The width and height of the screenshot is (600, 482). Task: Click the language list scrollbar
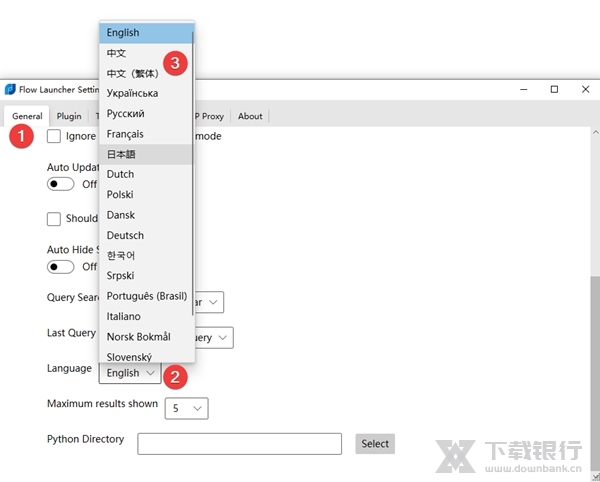click(193, 180)
